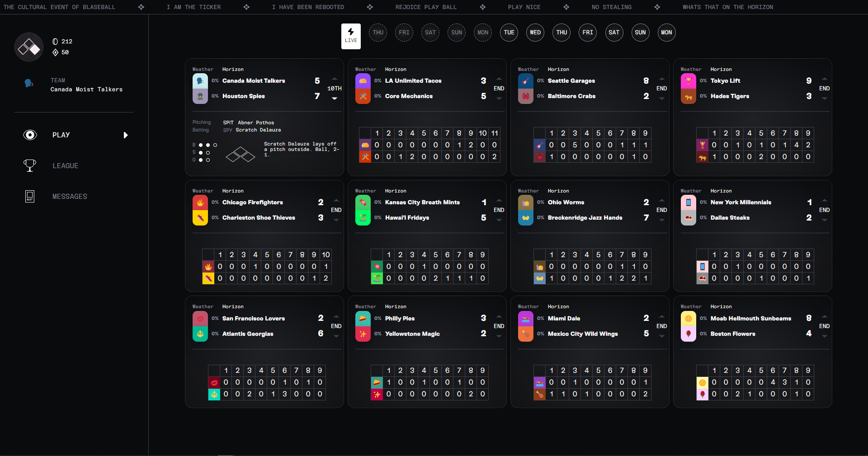Open the Hawai'i Fridays team link
Image resolution: width=868 pixels, height=456 pixels.
(x=407, y=218)
